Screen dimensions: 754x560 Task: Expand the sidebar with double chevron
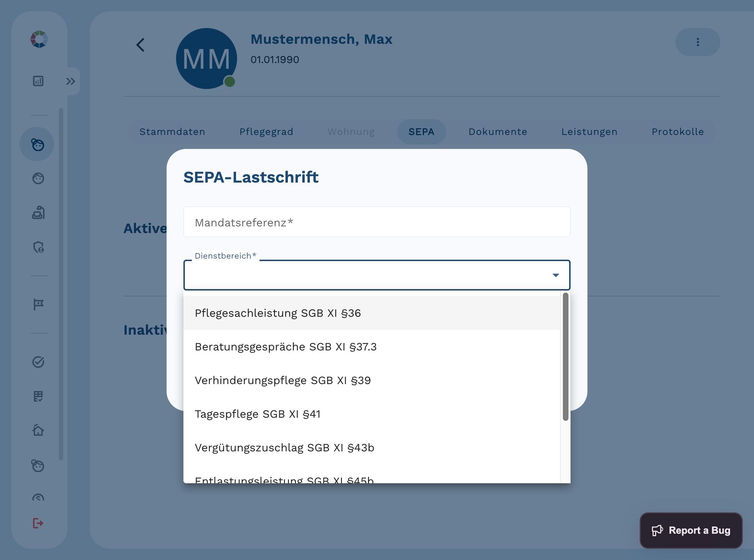tap(71, 81)
